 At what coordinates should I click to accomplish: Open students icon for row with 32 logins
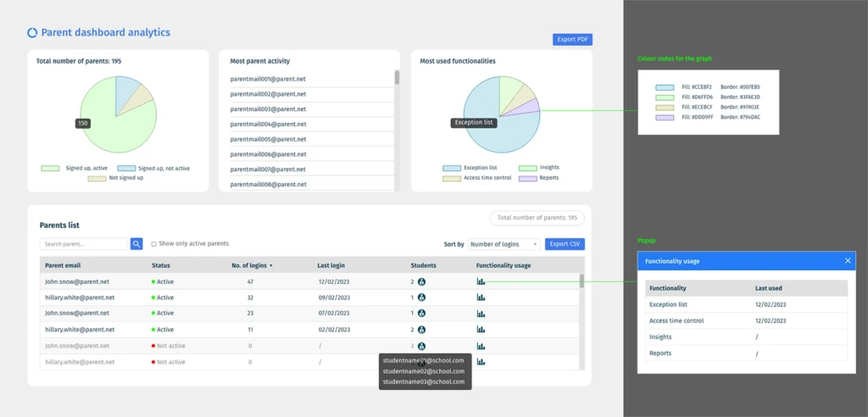(x=422, y=297)
